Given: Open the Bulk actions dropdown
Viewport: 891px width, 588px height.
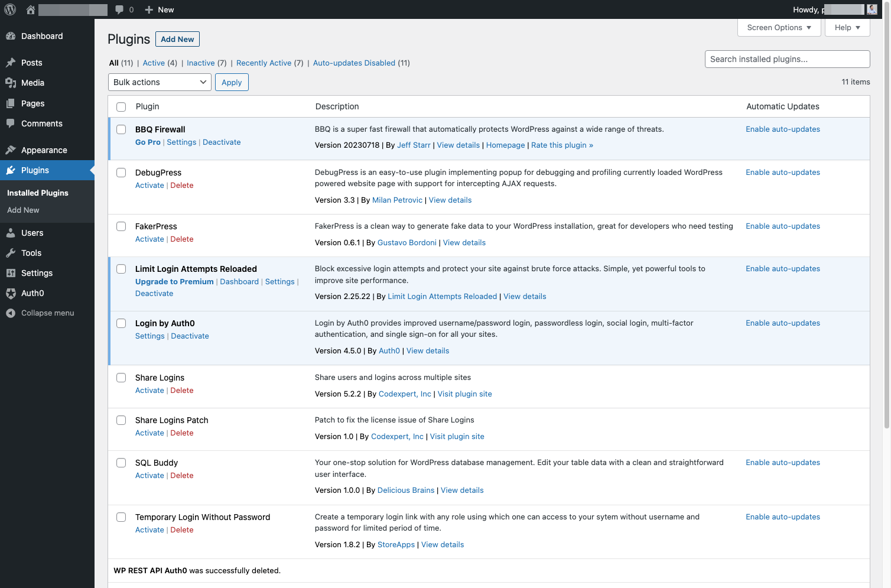Looking at the screenshot, I should [x=160, y=82].
